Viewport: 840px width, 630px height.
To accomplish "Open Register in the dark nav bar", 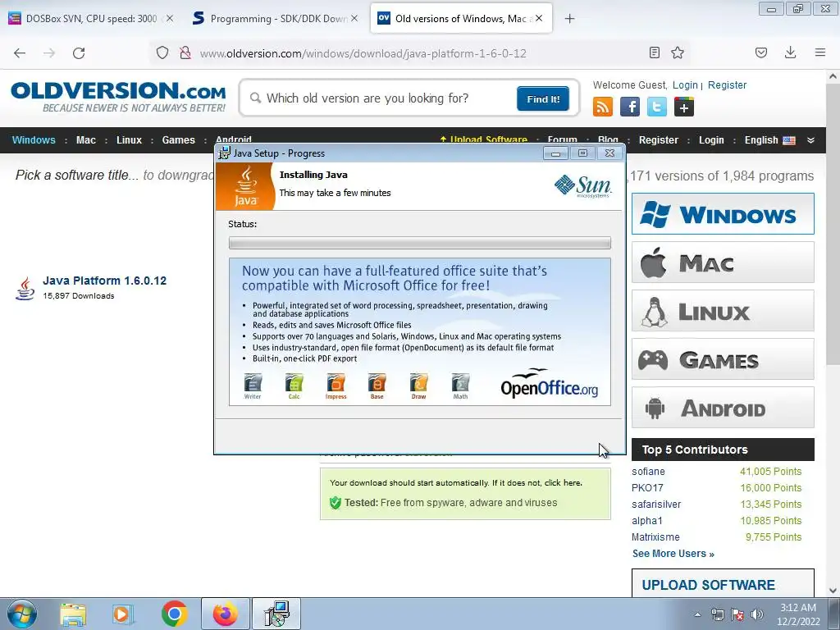I will (659, 139).
